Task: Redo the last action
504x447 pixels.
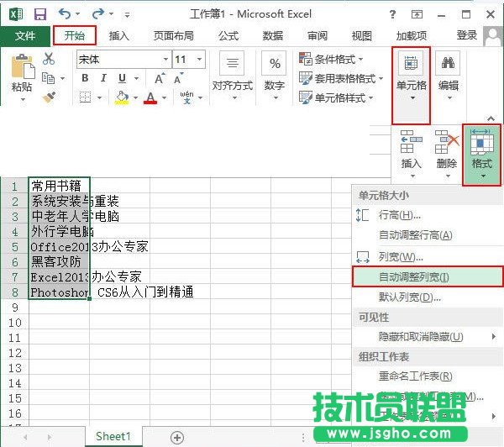Action: [x=98, y=13]
